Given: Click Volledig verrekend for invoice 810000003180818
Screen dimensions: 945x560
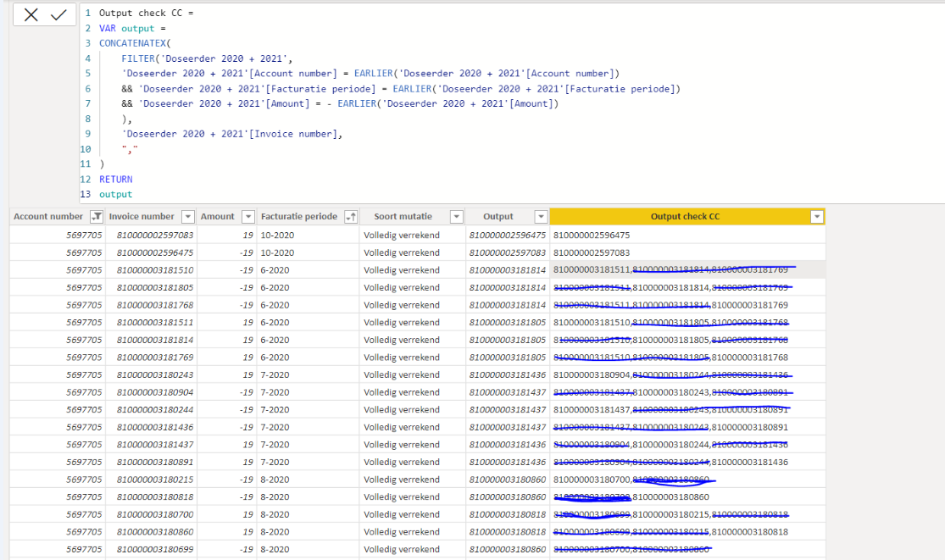Looking at the screenshot, I should point(402,496).
